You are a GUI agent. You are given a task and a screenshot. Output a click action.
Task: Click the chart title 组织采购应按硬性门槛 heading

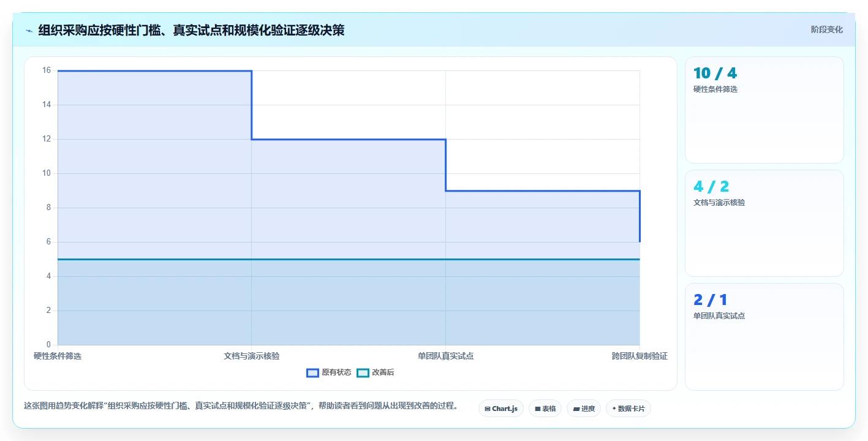[191, 30]
